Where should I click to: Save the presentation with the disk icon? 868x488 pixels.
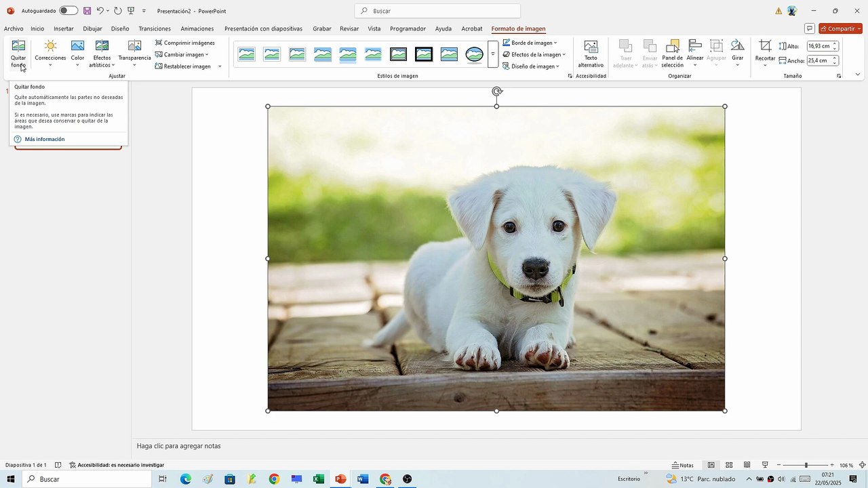[87, 11]
